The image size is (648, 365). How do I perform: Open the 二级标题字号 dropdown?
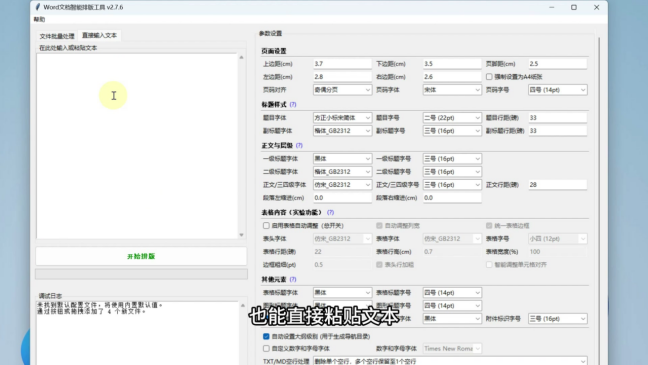pos(452,172)
